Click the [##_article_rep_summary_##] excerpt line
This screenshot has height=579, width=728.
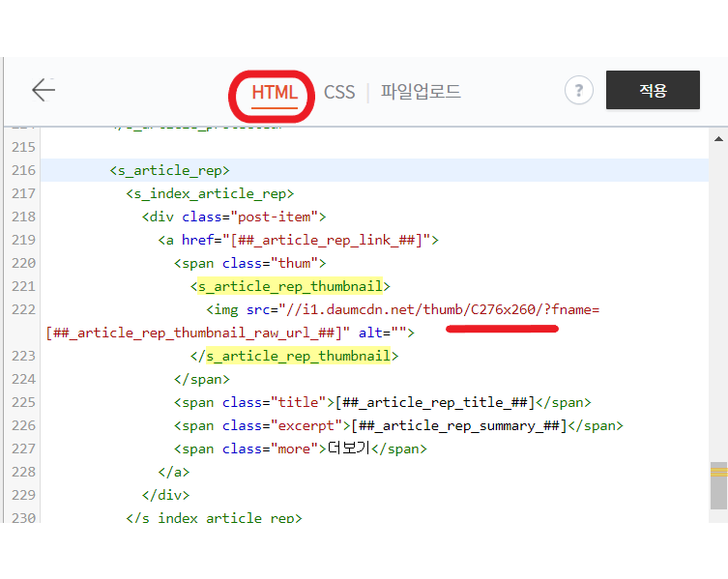tap(398, 425)
